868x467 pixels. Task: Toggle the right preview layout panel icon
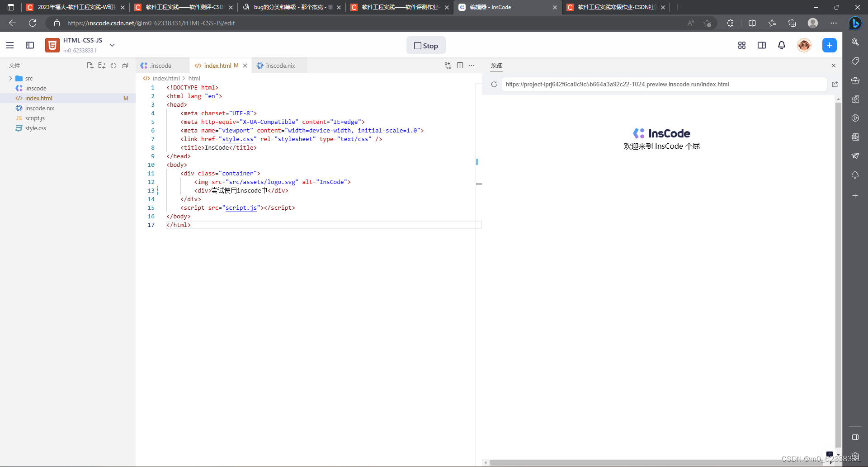tap(762, 45)
